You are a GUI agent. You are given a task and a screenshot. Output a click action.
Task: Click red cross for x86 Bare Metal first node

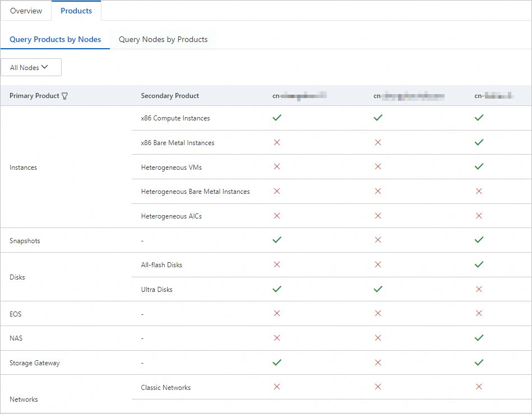pos(276,143)
